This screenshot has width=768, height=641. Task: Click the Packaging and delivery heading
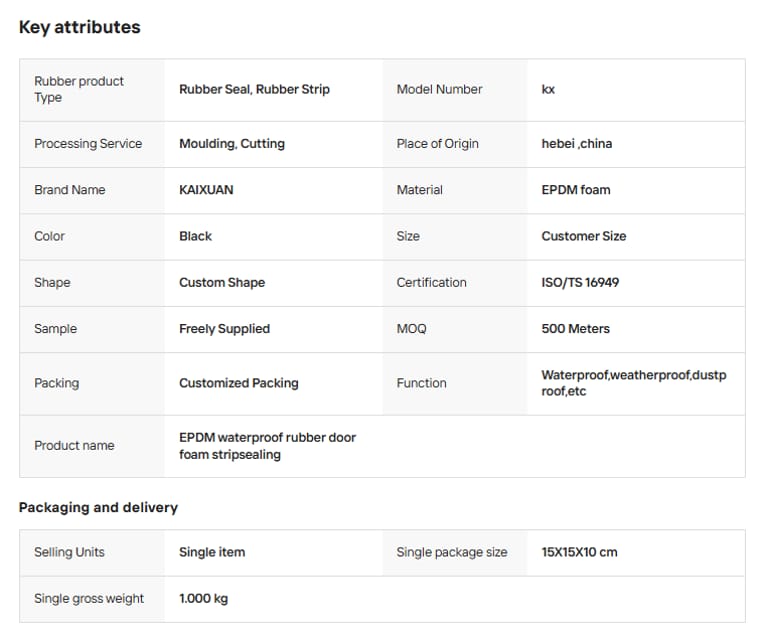click(x=98, y=507)
